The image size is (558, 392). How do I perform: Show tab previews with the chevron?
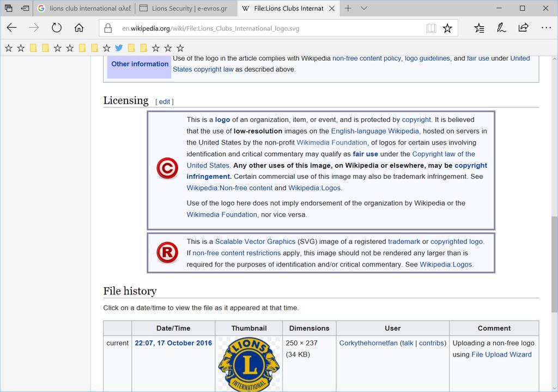363,8
